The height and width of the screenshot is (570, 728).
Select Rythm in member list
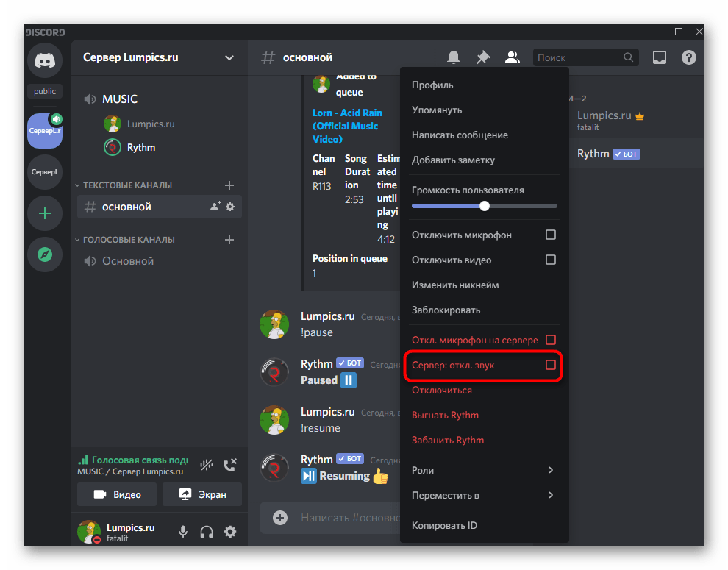pyautogui.click(x=636, y=154)
